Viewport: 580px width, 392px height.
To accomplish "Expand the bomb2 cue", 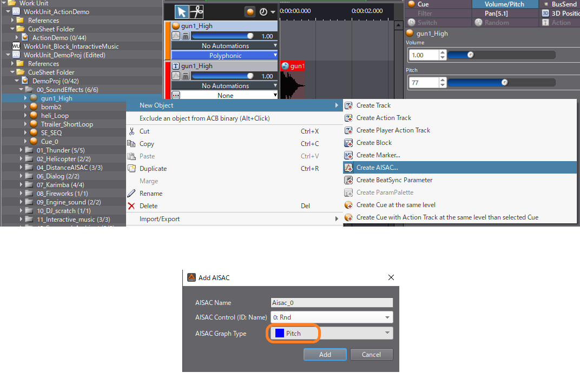I will pyautogui.click(x=25, y=107).
